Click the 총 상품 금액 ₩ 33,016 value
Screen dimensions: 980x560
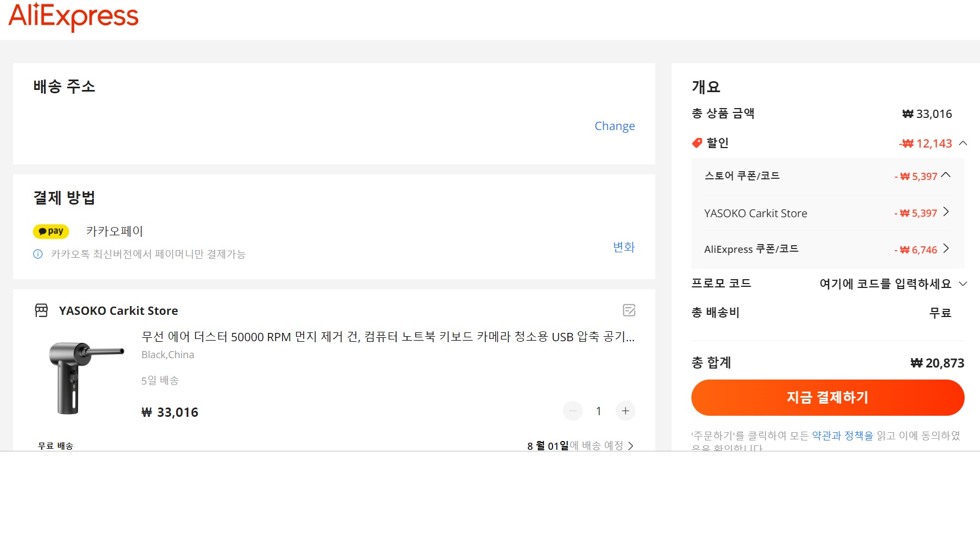point(927,114)
